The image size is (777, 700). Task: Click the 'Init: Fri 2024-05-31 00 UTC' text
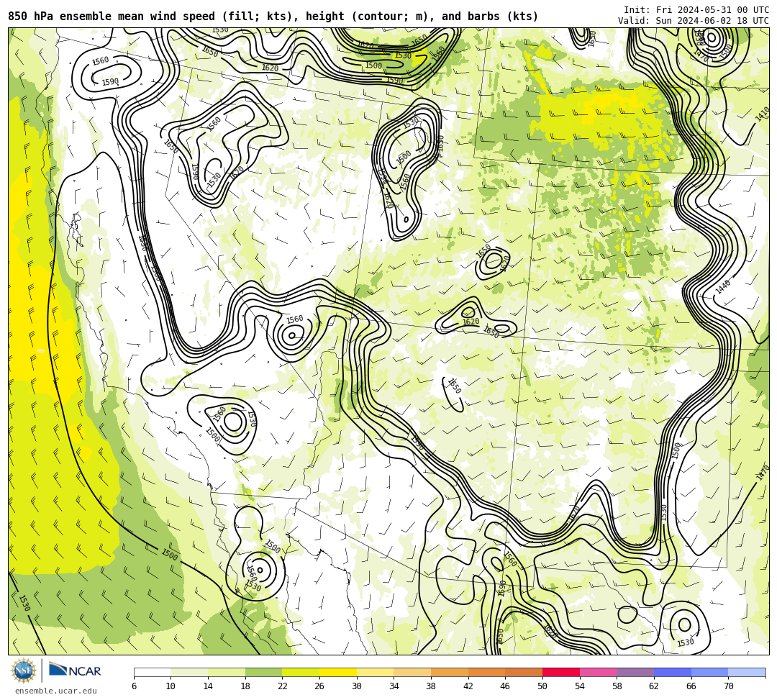(x=696, y=10)
